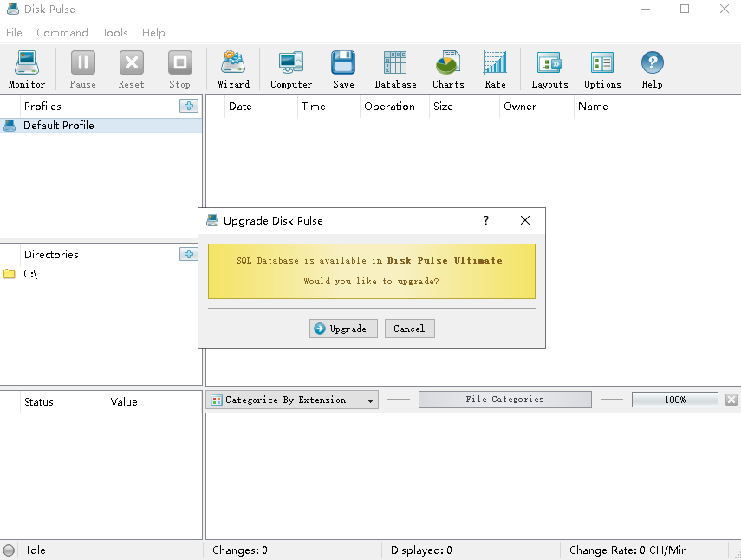Open the Computer toolbar icon
The height and width of the screenshot is (560, 741).
coord(291,69)
